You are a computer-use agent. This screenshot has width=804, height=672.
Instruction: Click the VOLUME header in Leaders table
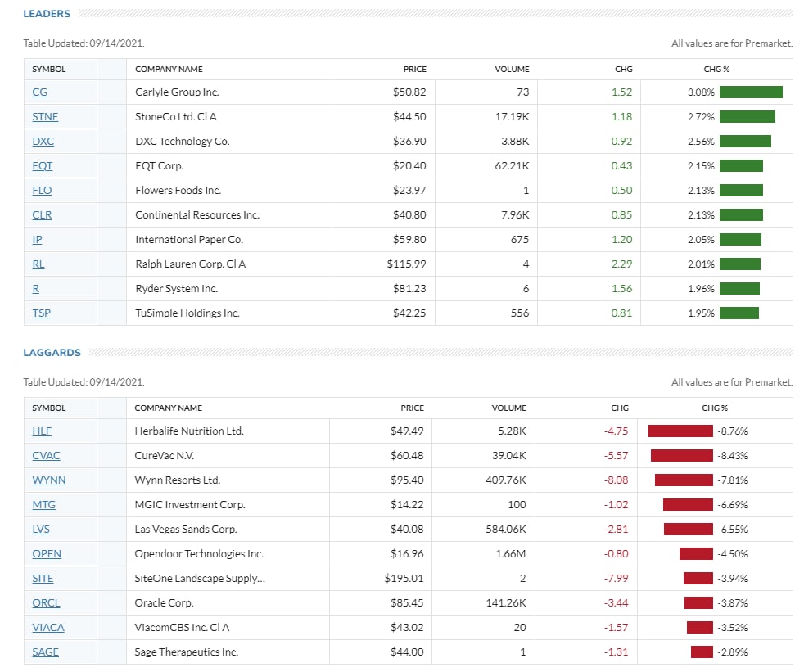click(x=512, y=70)
